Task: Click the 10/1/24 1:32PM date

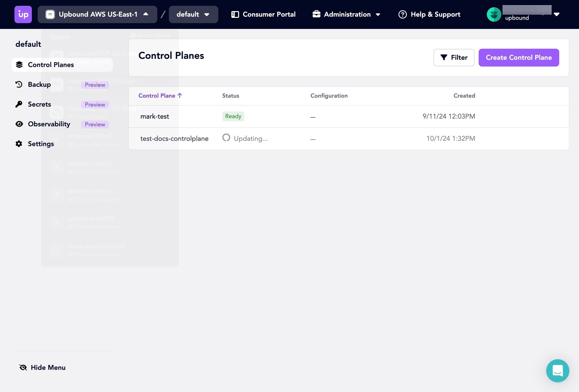Action: (x=451, y=138)
